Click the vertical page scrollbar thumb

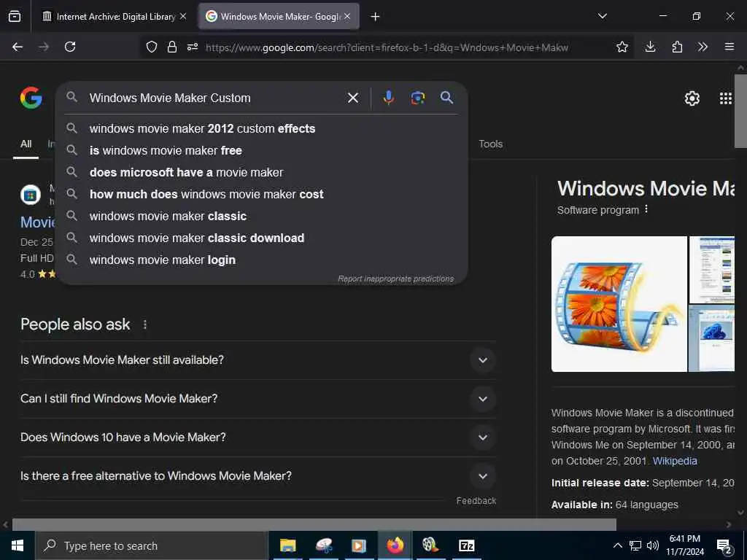[x=740, y=111]
